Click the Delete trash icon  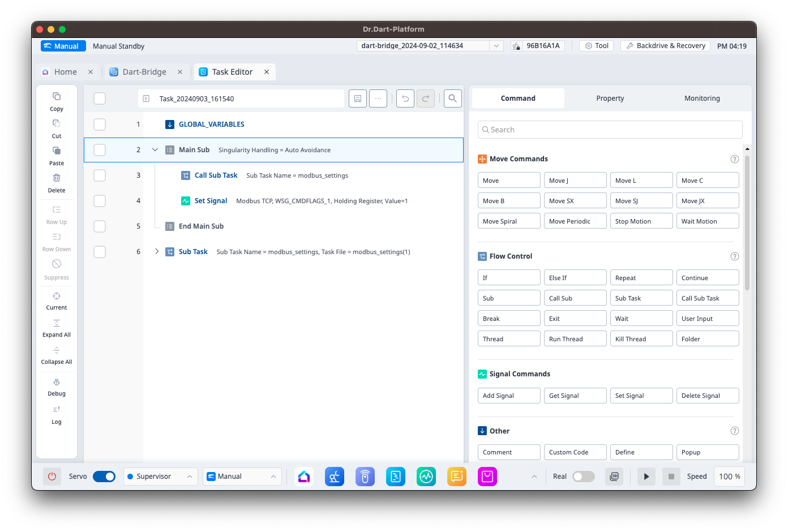(x=57, y=178)
